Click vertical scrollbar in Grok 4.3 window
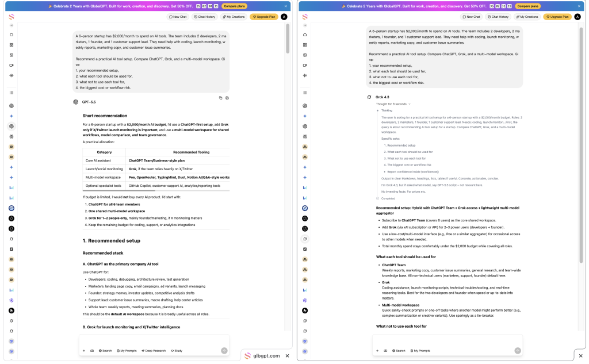This screenshot has width=589, height=364. click(x=581, y=145)
